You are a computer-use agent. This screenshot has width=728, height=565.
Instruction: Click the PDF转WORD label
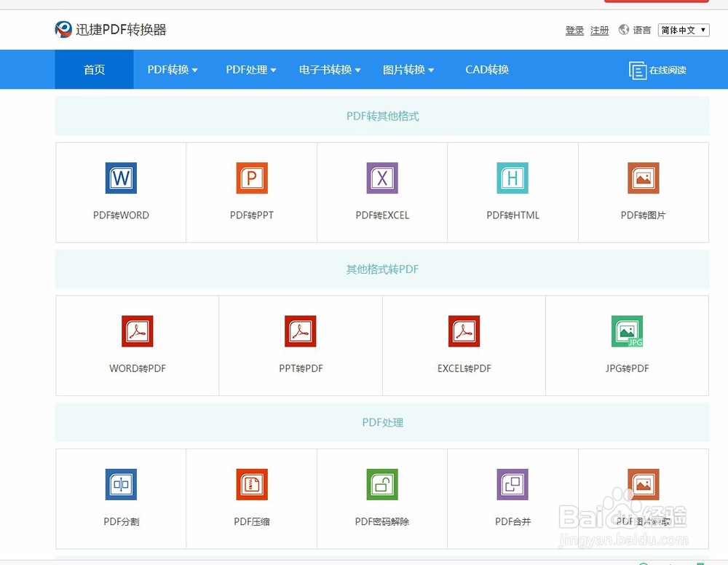tap(121, 216)
